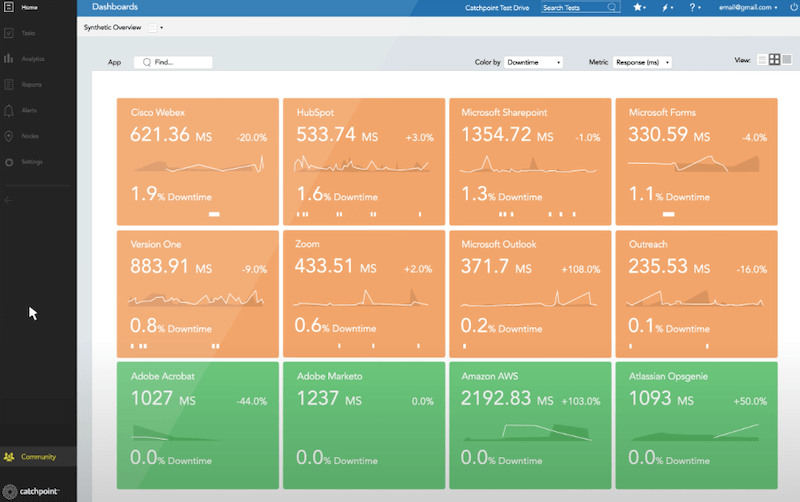Open the Community link in sidebar
Viewport: 800px width, 502px height.
tap(38, 457)
